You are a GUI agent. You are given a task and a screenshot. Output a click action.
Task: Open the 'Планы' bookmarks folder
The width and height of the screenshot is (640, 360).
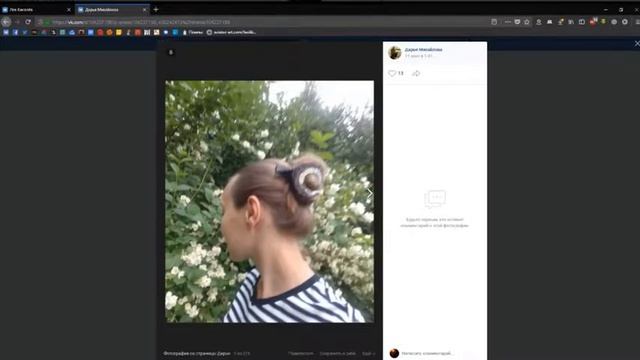193,32
